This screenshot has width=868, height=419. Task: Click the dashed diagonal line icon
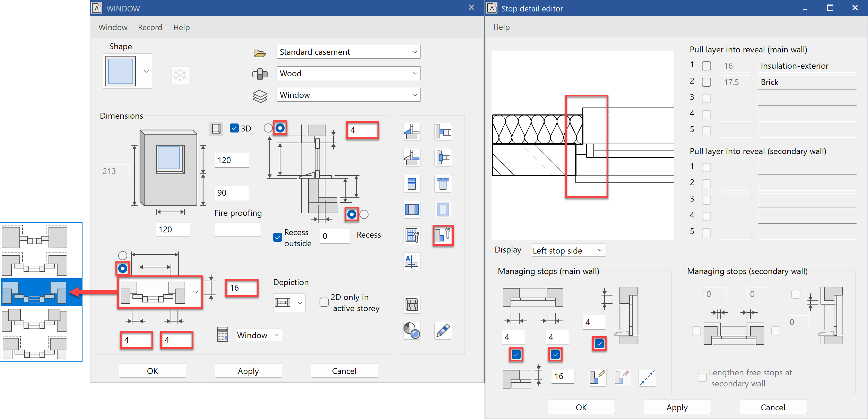(x=647, y=377)
